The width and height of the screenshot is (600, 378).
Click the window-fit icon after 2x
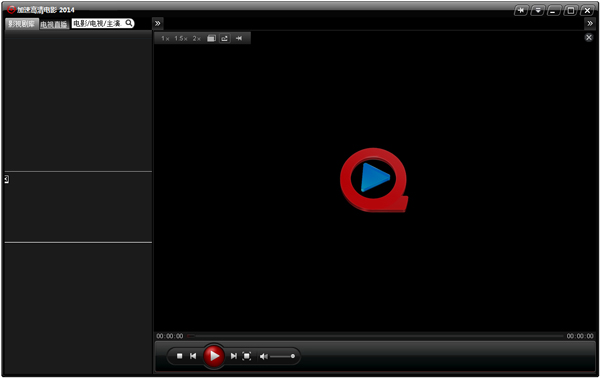tap(211, 38)
